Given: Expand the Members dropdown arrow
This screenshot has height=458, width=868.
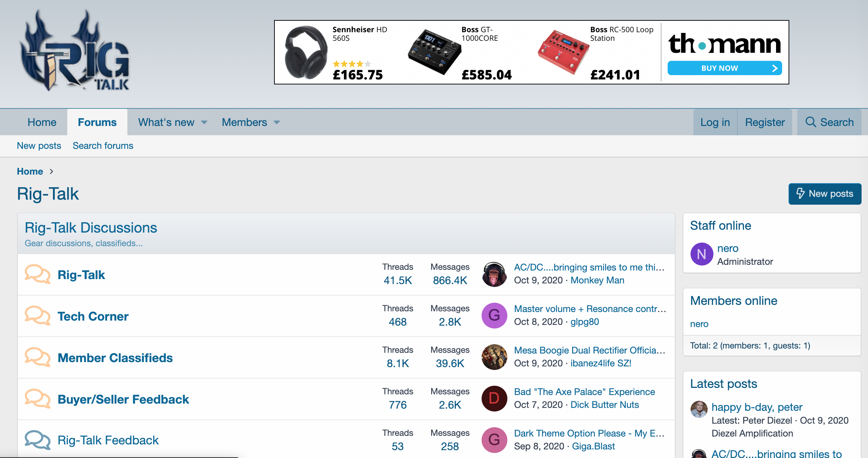Looking at the screenshot, I should [277, 122].
